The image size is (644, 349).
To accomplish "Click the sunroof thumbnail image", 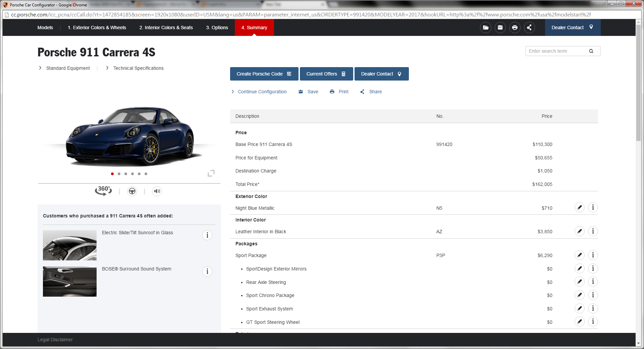I will pyautogui.click(x=70, y=245).
